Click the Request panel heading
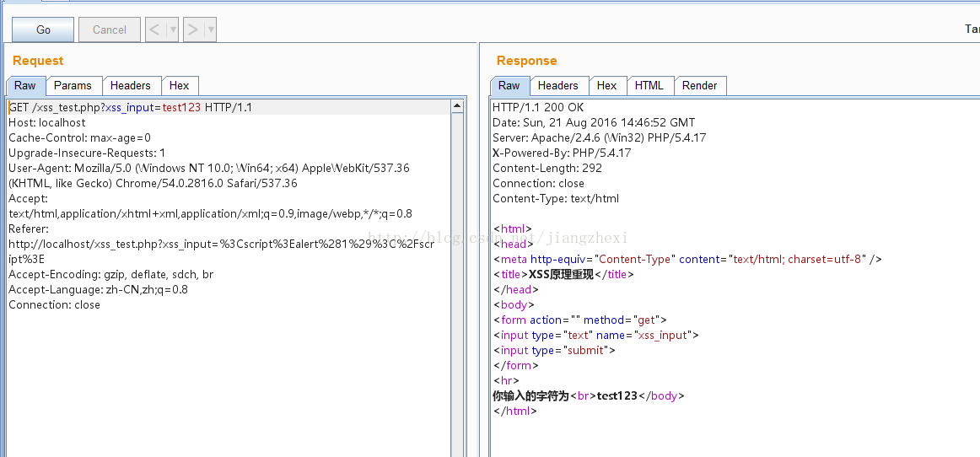This screenshot has width=980, height=457. point(38,61)
